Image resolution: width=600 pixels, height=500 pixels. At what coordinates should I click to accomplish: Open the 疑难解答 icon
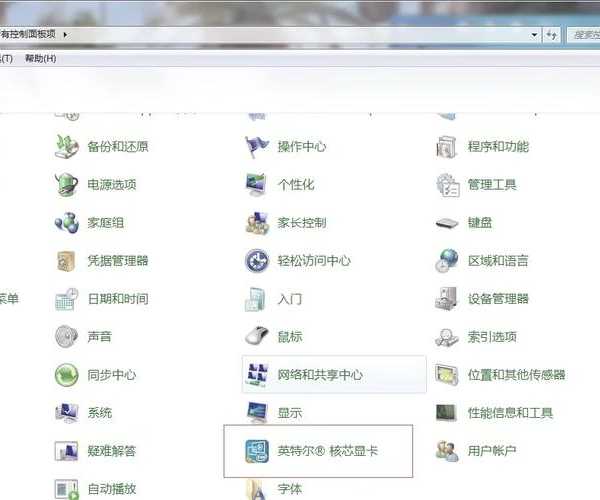coord(67,451)
